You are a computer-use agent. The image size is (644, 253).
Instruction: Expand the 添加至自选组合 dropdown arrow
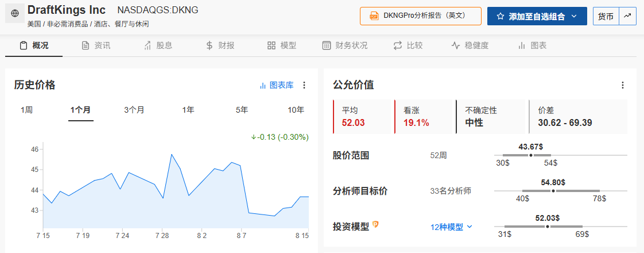574,16
